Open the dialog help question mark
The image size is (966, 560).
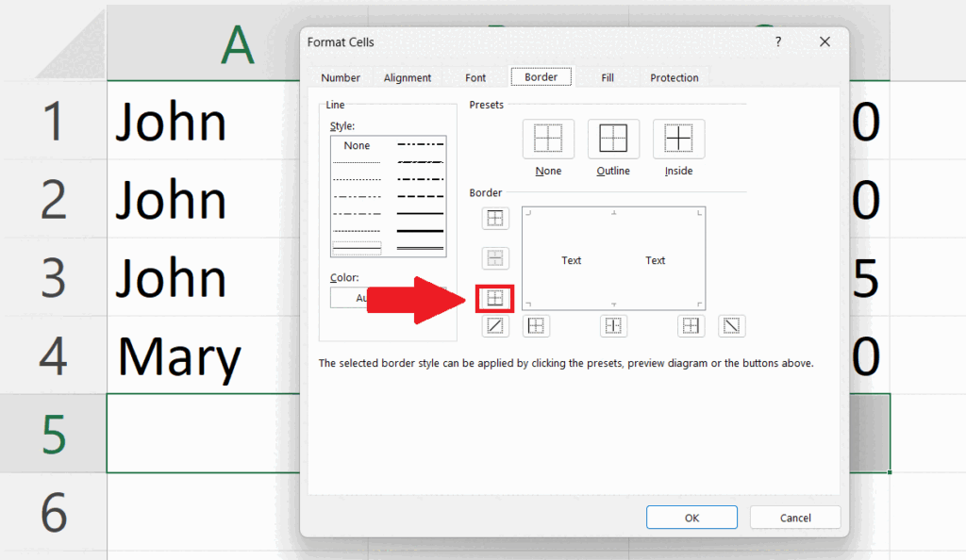[x=778, y=41]
